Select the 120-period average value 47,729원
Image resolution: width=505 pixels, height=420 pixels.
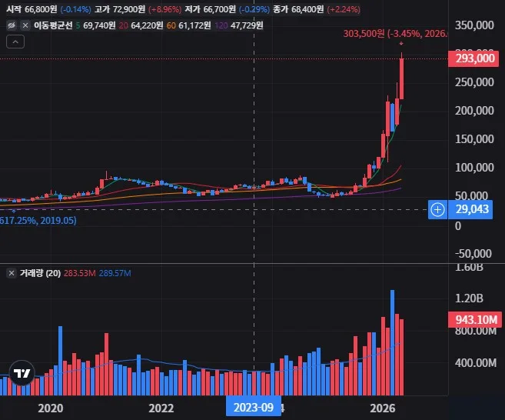pyautogui.click(x=239, y=25)
